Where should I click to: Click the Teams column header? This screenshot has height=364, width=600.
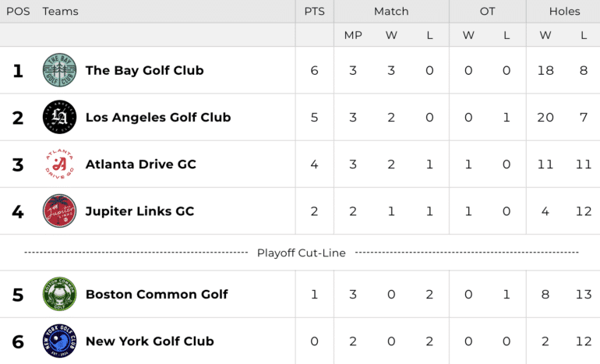coord(61,12)
